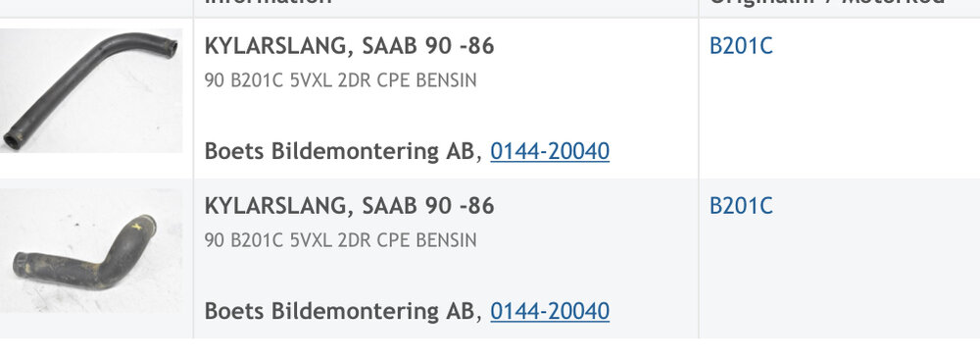The image size is (980, 358).
Task: Click Boets Bildemontering AB in the first row
Action: tap(339, 151)
